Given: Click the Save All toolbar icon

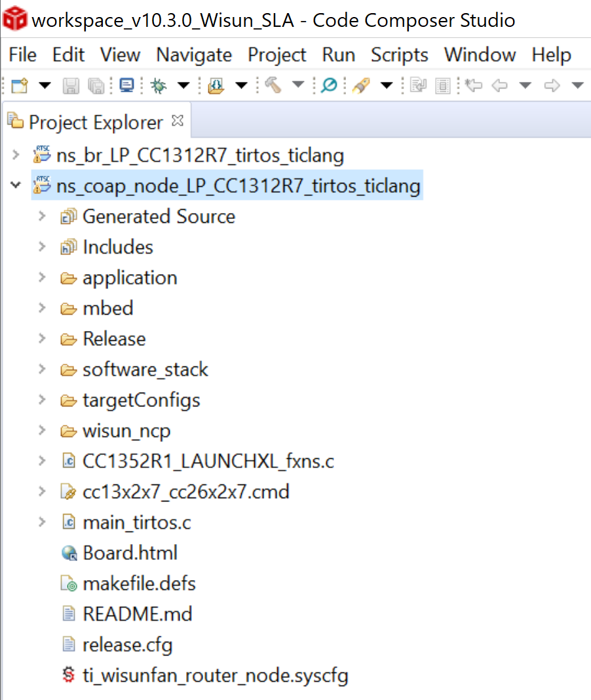Looking at the screenshot, I should (x=96, y=85).
